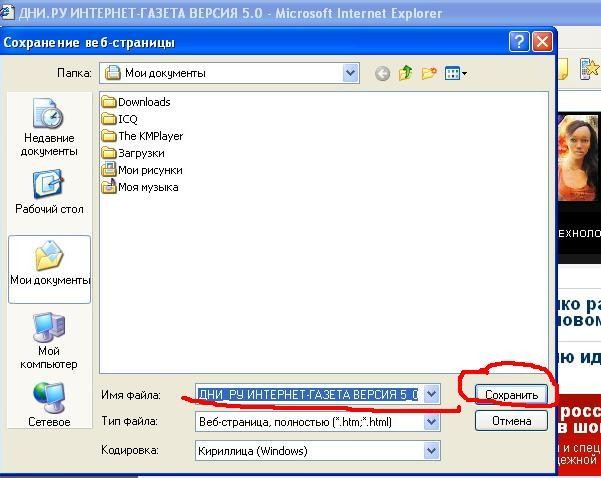The width and height of the screenshot is (601, 478).
Task: Click the Сохранить button
Action: coord(511,395)
